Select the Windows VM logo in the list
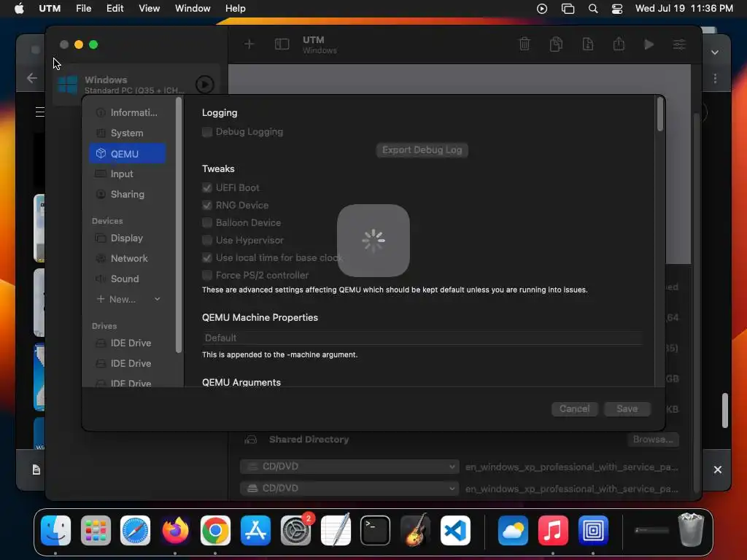The image size is (747, 560). (67, 85)
